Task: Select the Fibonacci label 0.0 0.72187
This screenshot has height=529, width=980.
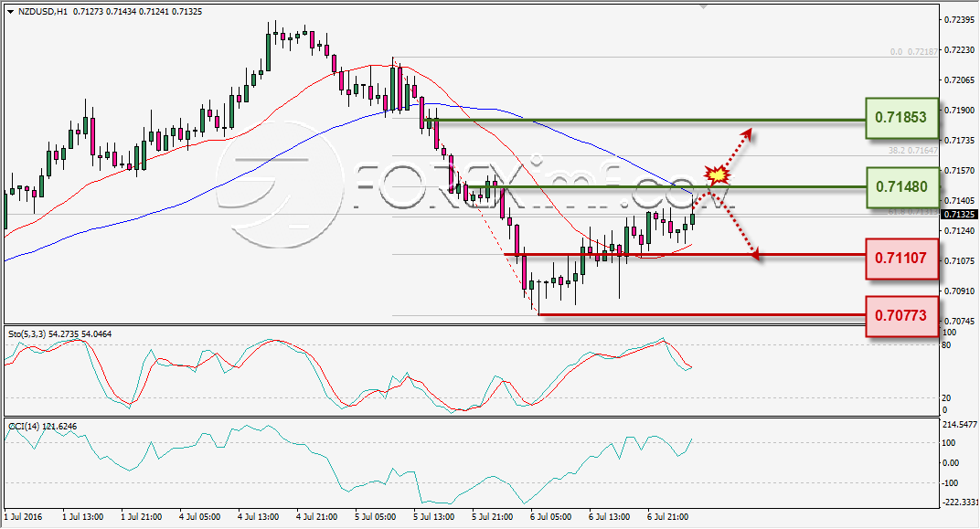Action: pyautogui.click(x=914, y=52)
